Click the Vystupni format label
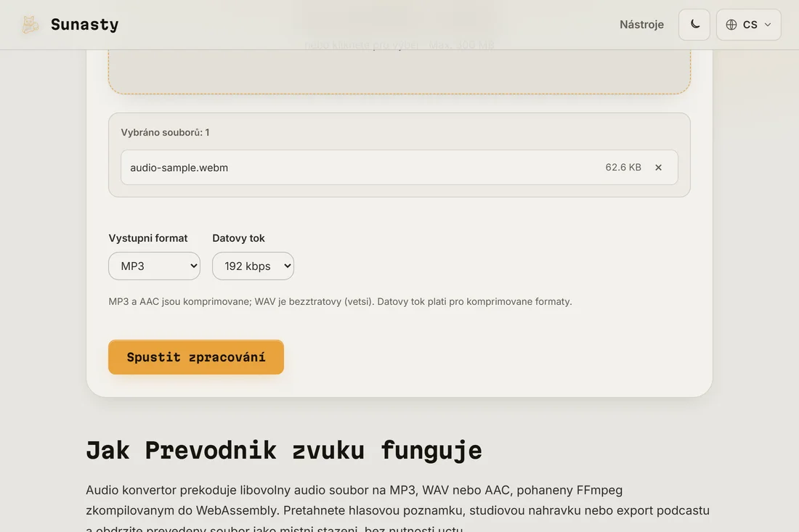Viewport: 799px width, 532px height. (147, 238)
